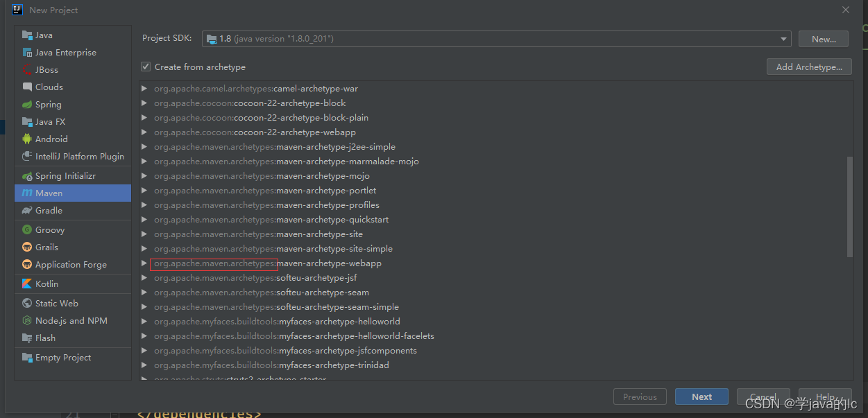Expand myfaces-archetype-trinidad node

144,365
